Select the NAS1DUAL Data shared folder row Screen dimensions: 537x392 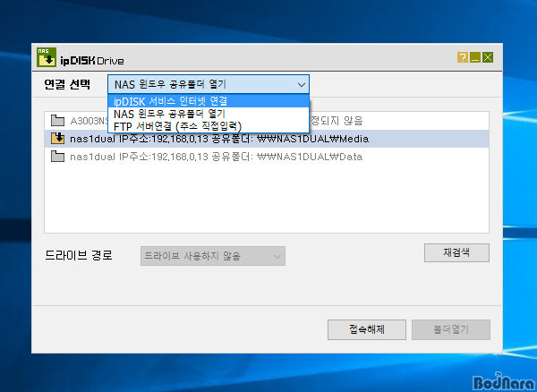[267, 157]
